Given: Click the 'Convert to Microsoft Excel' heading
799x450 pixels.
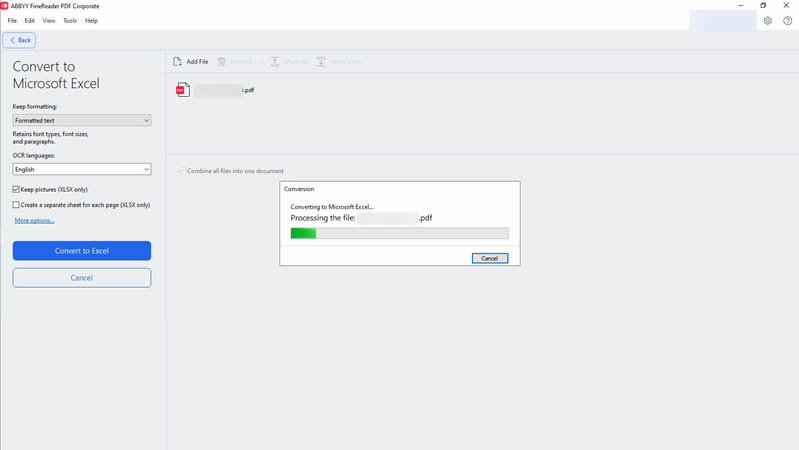Looking at the screenshot, I should coord(56,75).
